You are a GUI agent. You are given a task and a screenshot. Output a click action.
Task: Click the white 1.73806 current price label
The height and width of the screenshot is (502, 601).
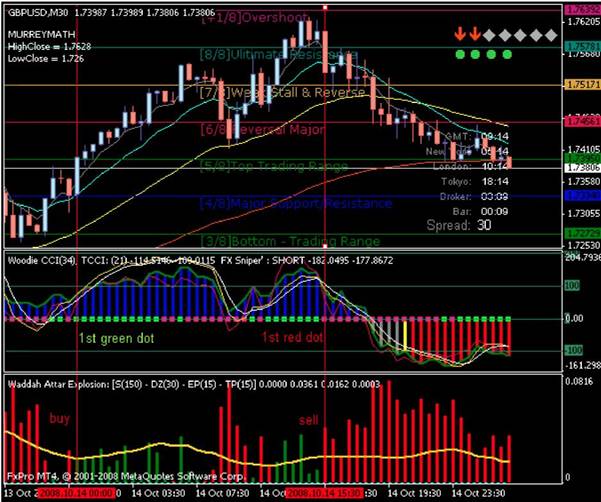583,167
